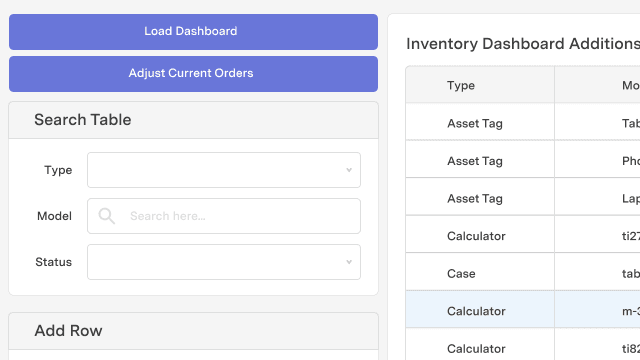640x360 pixels.
Task: Click the Status label in Search Table
Action: pyautogui.click(x=53, y=262)
